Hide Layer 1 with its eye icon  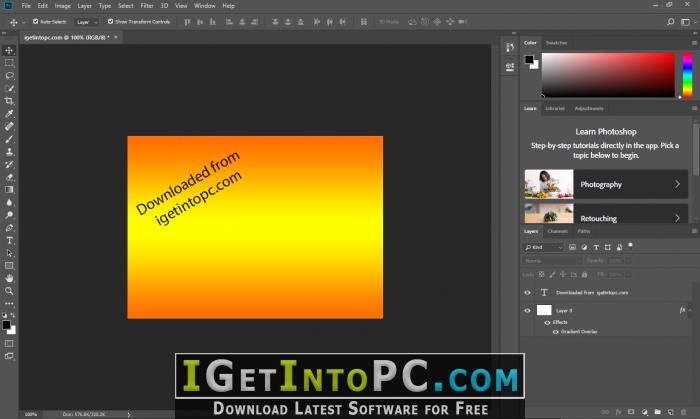click(x=527, y=311)
